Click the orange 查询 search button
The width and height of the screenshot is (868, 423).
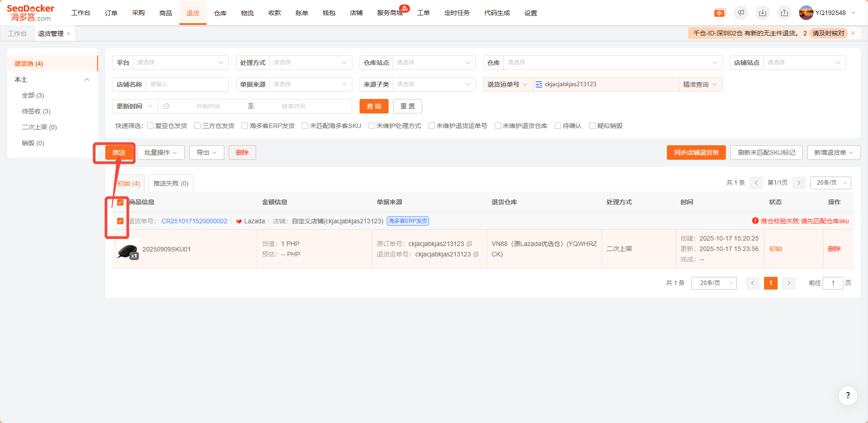374,106
